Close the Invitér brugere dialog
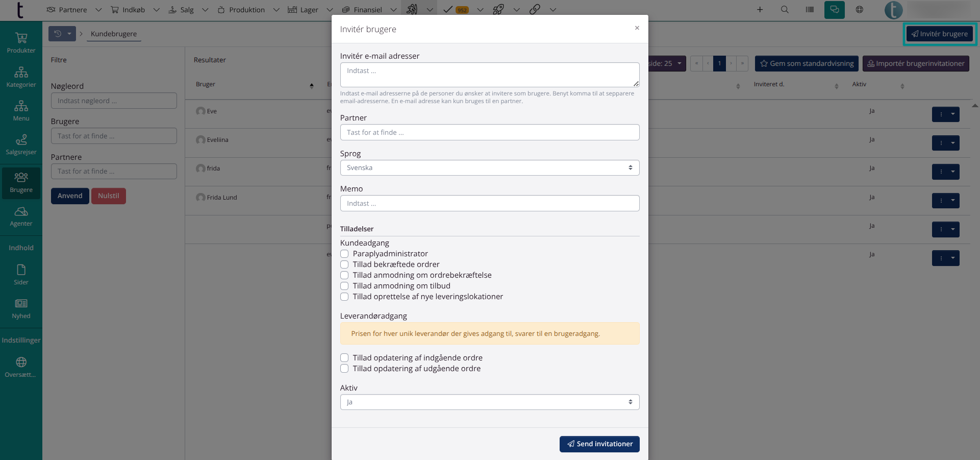The height and width of the screenshot is (460, 980). point(637,28)
